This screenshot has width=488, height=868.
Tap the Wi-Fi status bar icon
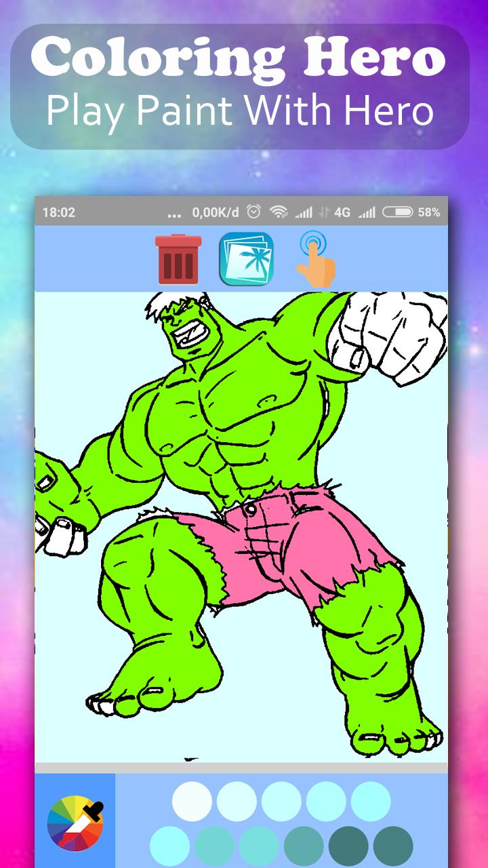(x=278, y=212)
